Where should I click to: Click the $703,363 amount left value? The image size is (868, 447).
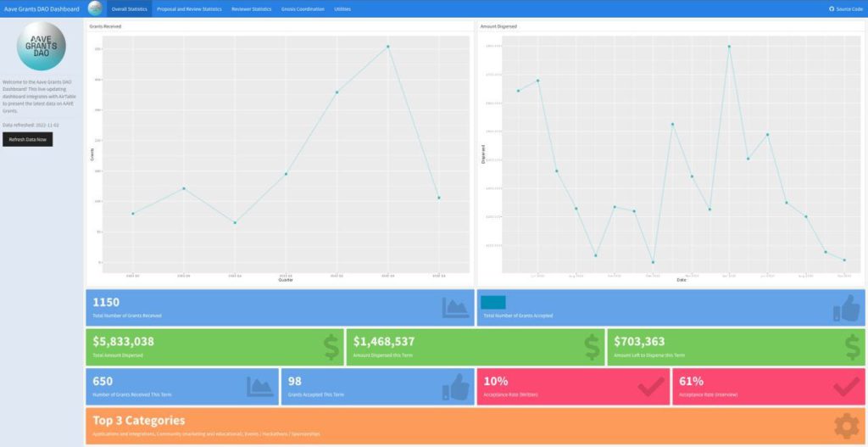(x=639, y=342)
